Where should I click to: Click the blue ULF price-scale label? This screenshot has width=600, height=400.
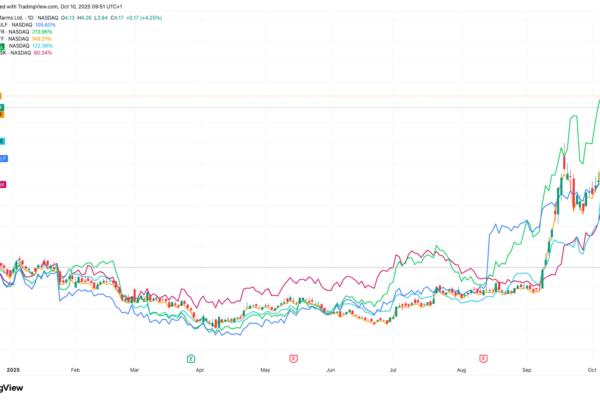tap(3, 157)
